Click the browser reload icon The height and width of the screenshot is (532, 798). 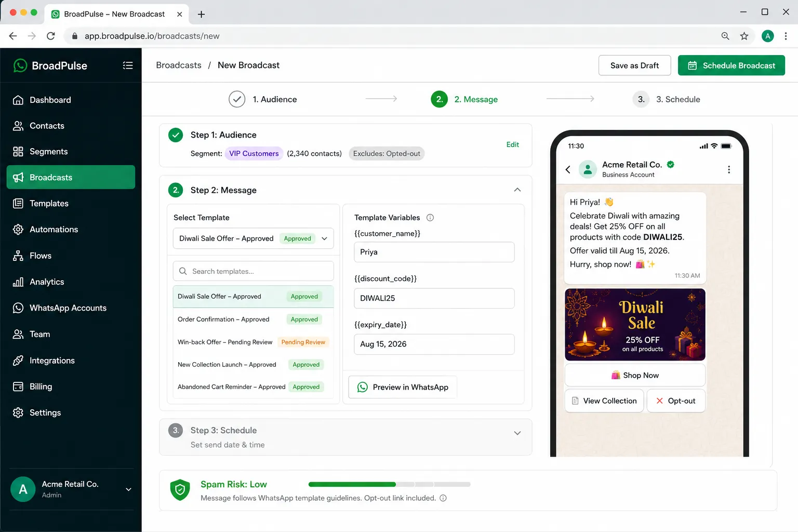[50, 36]
